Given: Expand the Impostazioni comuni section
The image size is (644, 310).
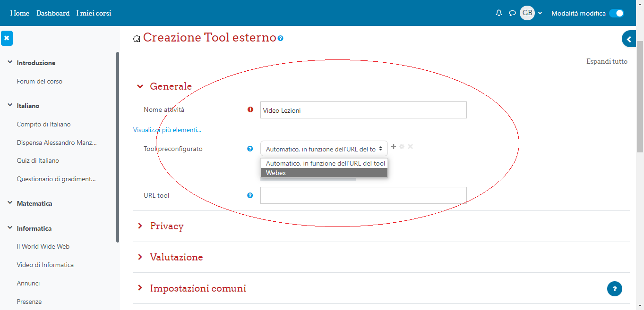Looking at the screenshot, I should 140,288.
